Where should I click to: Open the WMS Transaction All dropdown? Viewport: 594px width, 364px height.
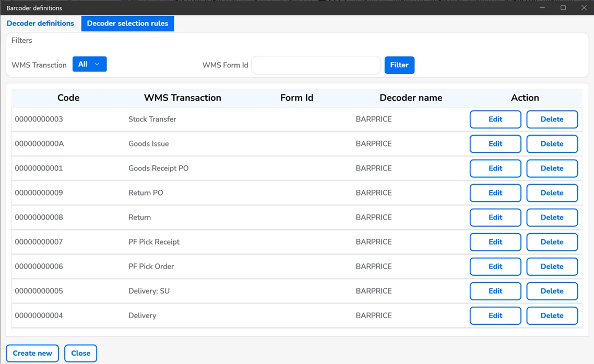pyautogui.click(x=89, y=64)
